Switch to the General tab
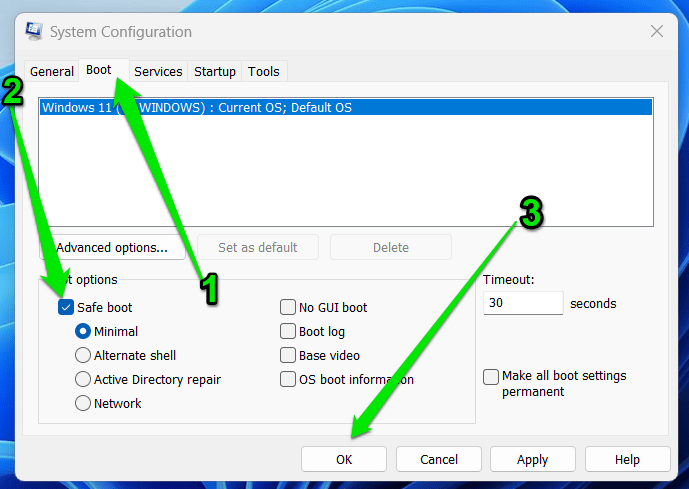 [52, 71]
